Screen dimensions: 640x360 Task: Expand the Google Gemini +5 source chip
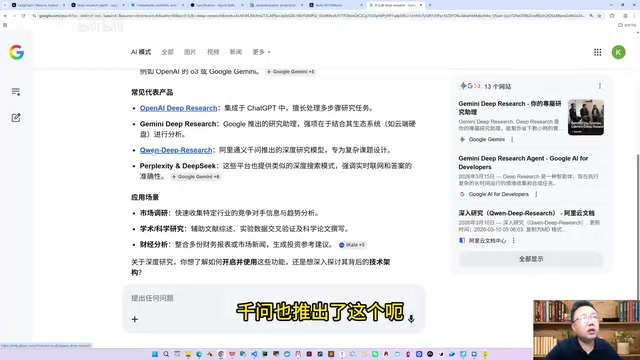click(290, 71)
